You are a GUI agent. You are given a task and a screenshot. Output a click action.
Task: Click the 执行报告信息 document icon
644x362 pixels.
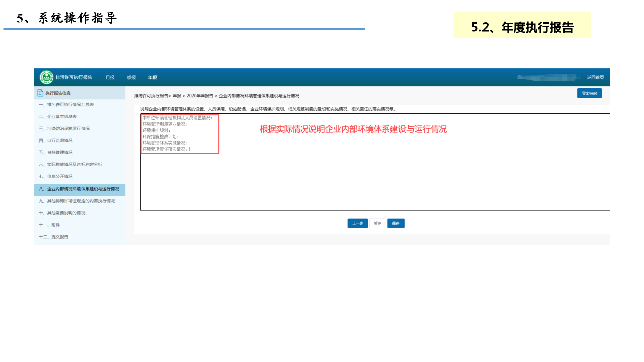click(x=40, y=93)
